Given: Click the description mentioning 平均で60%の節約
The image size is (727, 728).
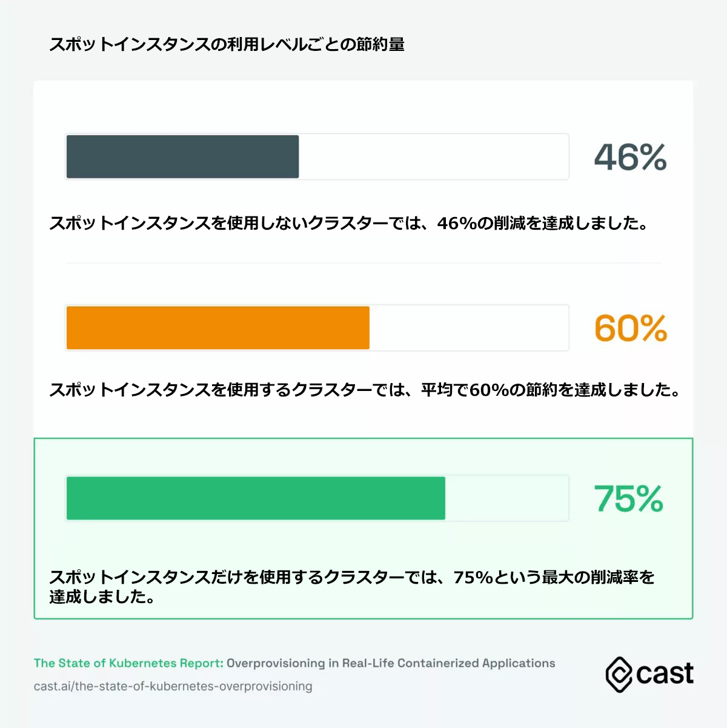Looking at the screenshot, I should [364, 389].
